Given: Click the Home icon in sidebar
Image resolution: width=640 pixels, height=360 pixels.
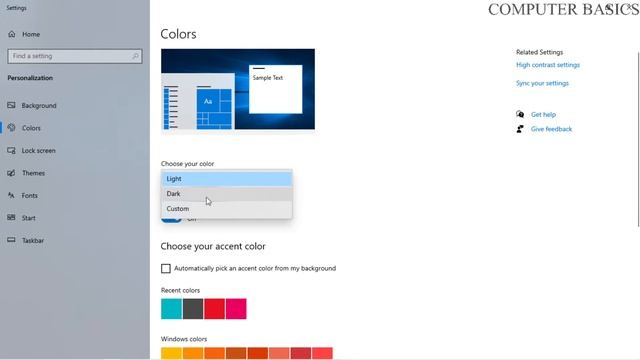Looking at the screenshot, I should tap(11, 34).
